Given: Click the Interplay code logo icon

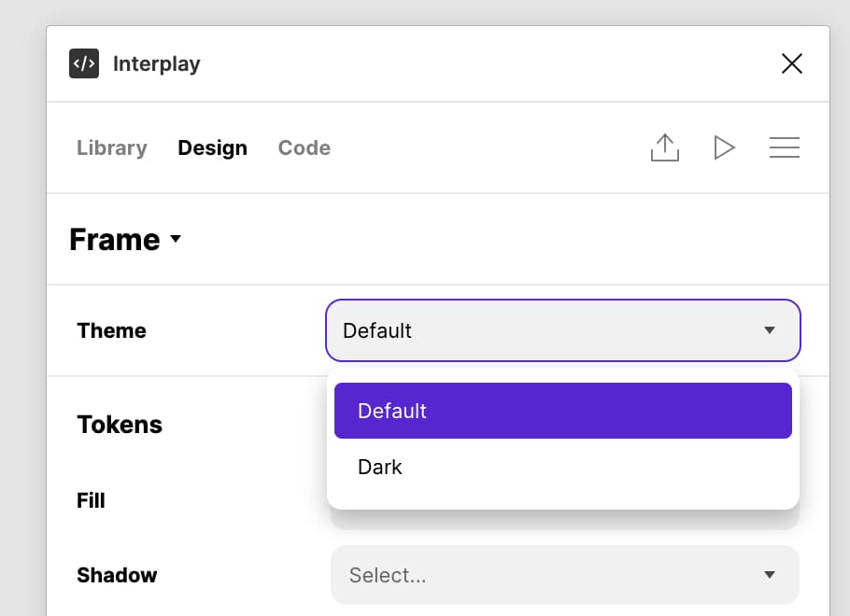Looking at the screenshot, I should [x=84, y=63].
